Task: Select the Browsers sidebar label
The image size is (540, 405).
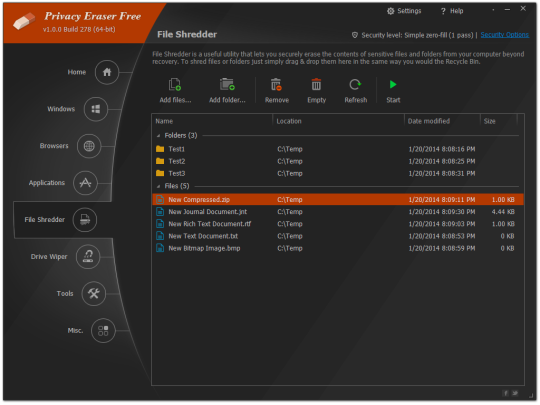Action: coord(54,146)
